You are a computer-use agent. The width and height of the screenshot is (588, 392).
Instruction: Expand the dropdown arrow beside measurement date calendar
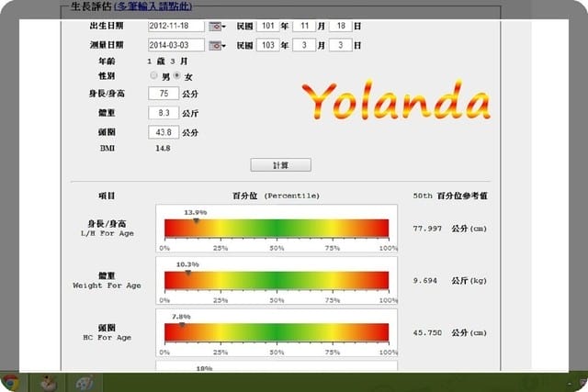point(224,46)
